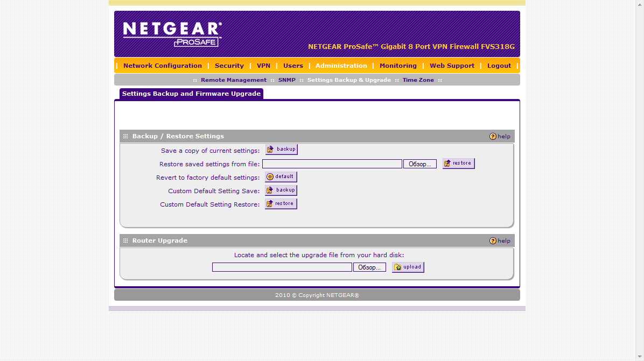
Task: Click page scrollbar up arrow
Action: point(640,4)
